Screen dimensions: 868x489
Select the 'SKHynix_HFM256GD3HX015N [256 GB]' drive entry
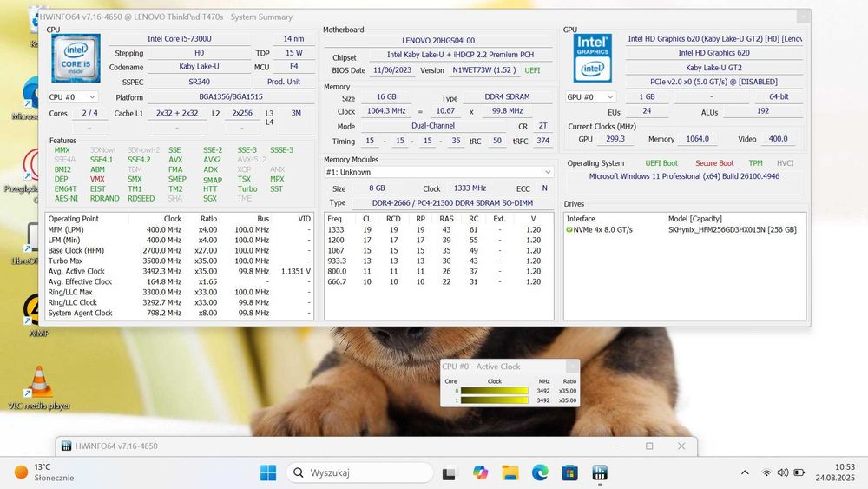(x=732, y=229)
